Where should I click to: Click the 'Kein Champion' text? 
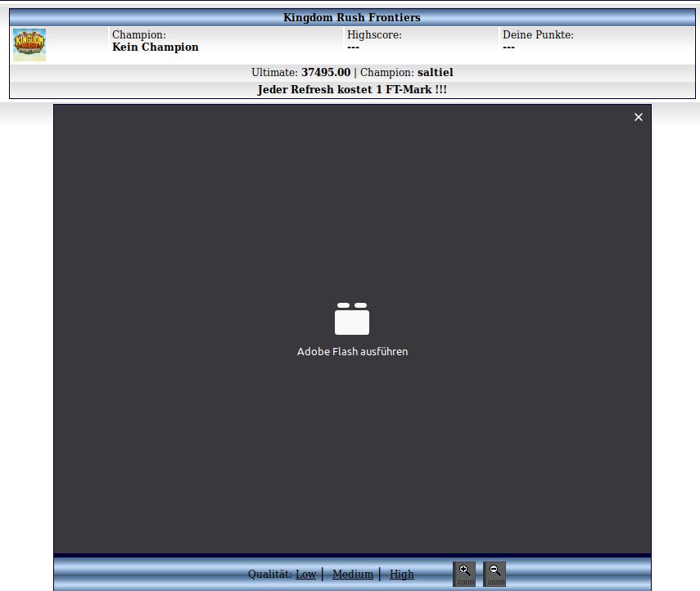click(156, 47)
